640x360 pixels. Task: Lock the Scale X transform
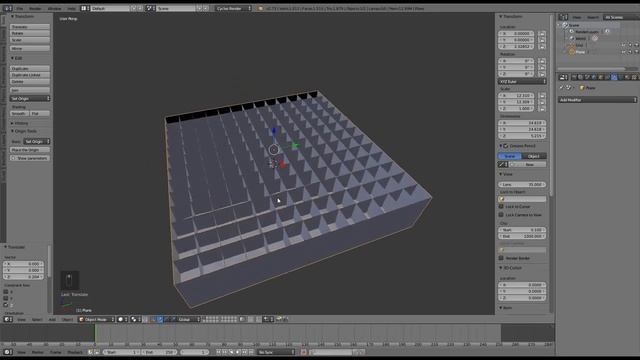click(x=542, y=96)
